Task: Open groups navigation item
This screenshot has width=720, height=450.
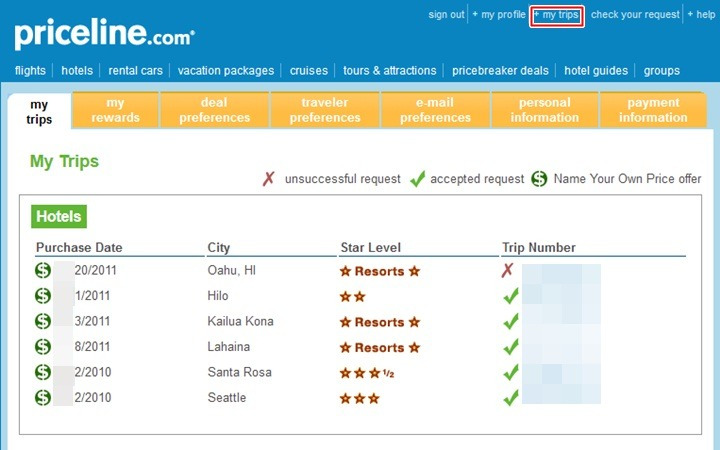Action: [661, 71]
